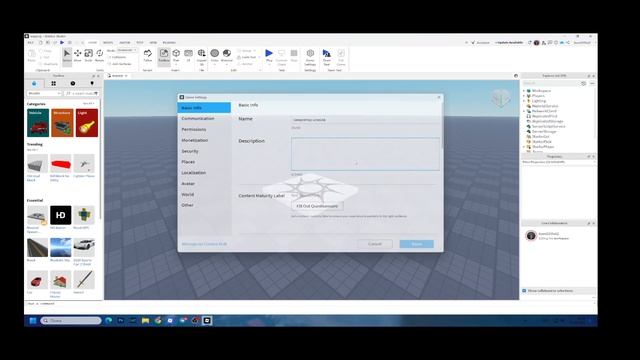640x360 pixels.
Task: Open the File menu
Action: [x=31, y=42]
